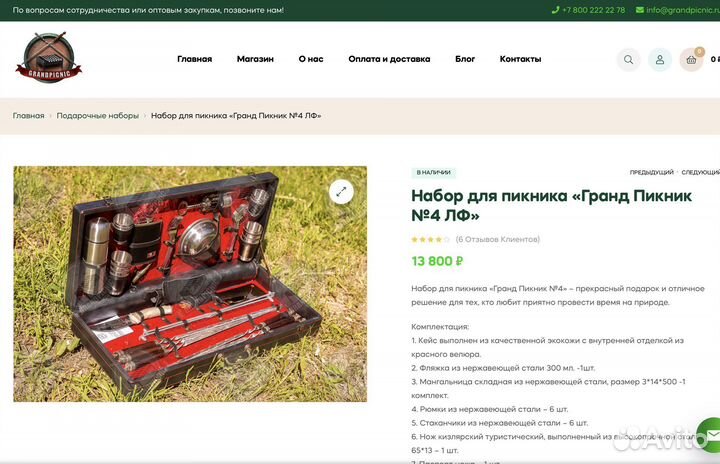Open the shopping basket icon
720x464 pixels.
[x=691, y=60]
